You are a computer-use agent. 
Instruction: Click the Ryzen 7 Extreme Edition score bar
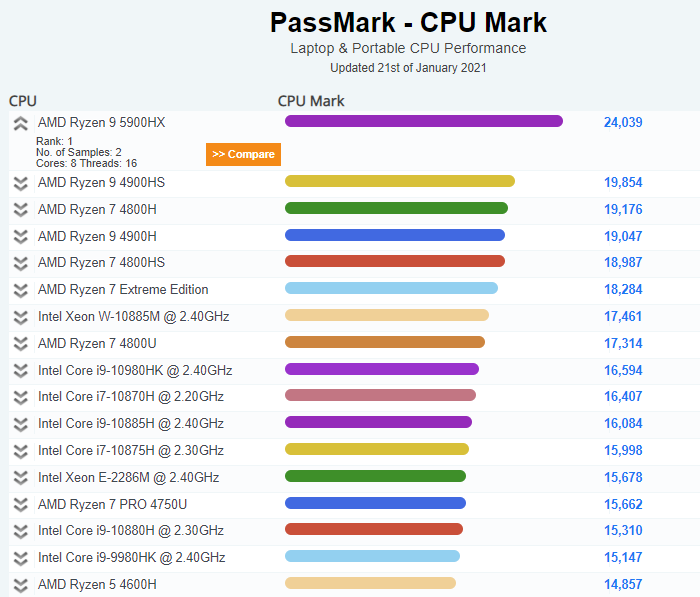[392, 288]
